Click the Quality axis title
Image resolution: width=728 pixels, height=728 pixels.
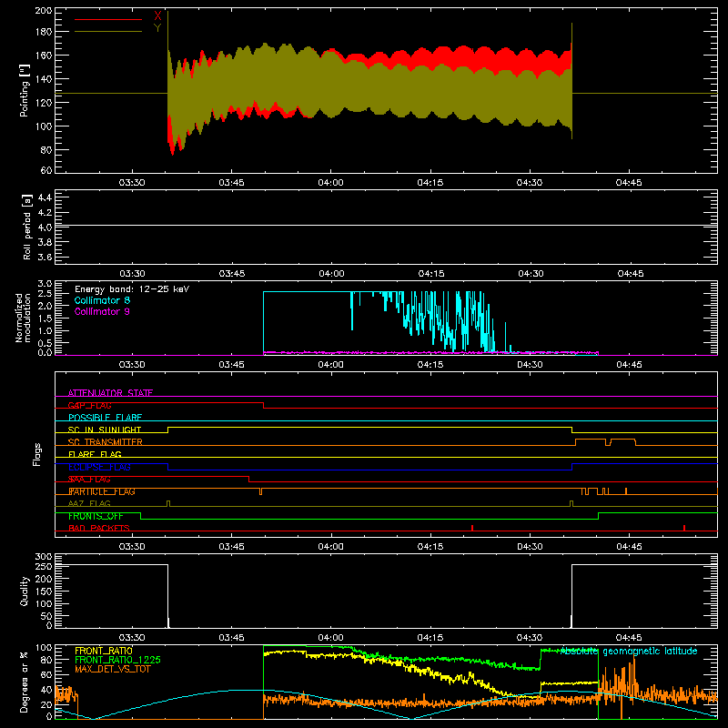pyautogui.click(x=25, y=591)
